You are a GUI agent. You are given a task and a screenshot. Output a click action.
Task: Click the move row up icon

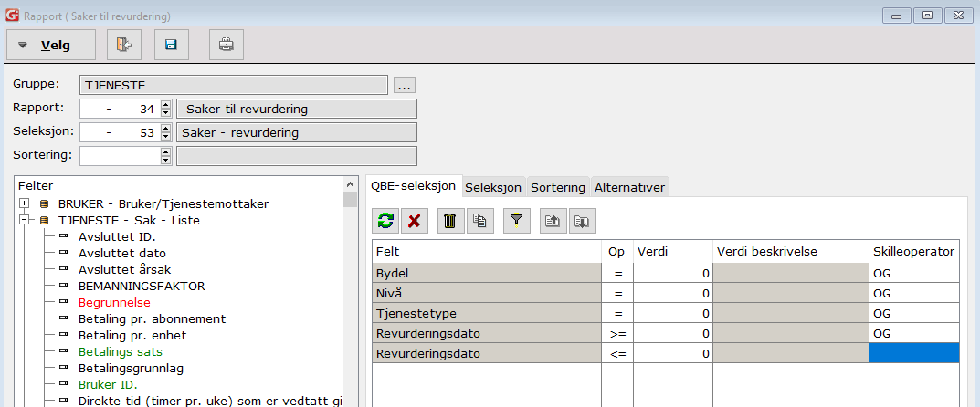click(553, 220)
